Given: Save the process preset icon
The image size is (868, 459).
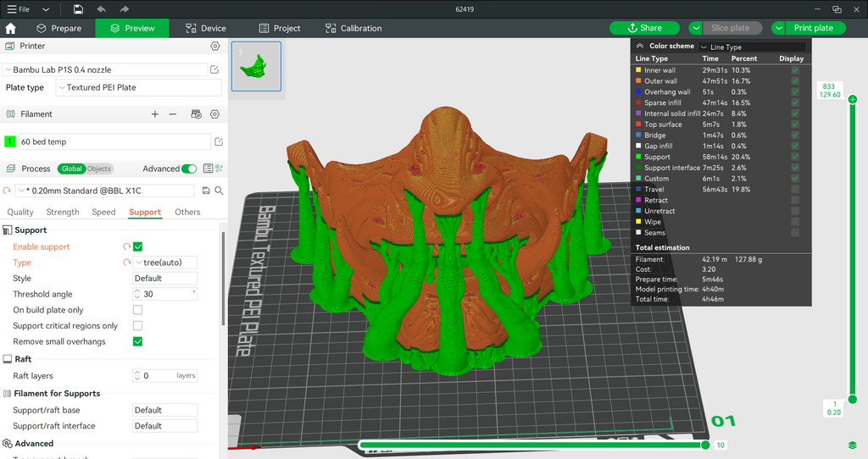Looking at the screenshot, I should (x=206, y=191).
